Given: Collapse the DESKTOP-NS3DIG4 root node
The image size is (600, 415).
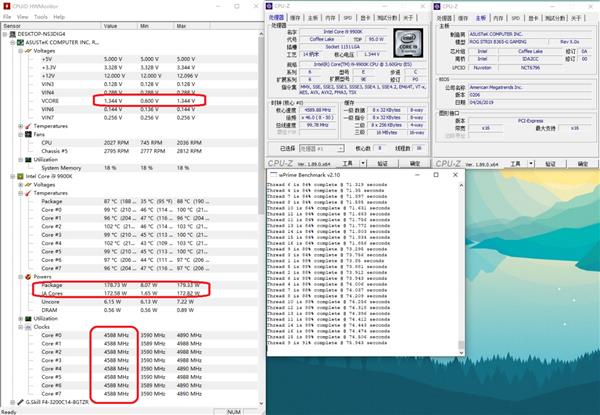Looking at the screenshot, I should (x=5, y=34).
